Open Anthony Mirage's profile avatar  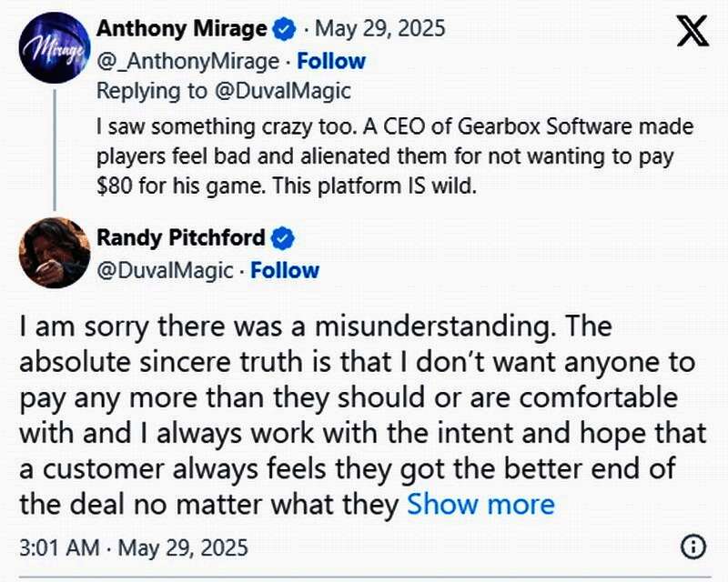pos(56,46)
